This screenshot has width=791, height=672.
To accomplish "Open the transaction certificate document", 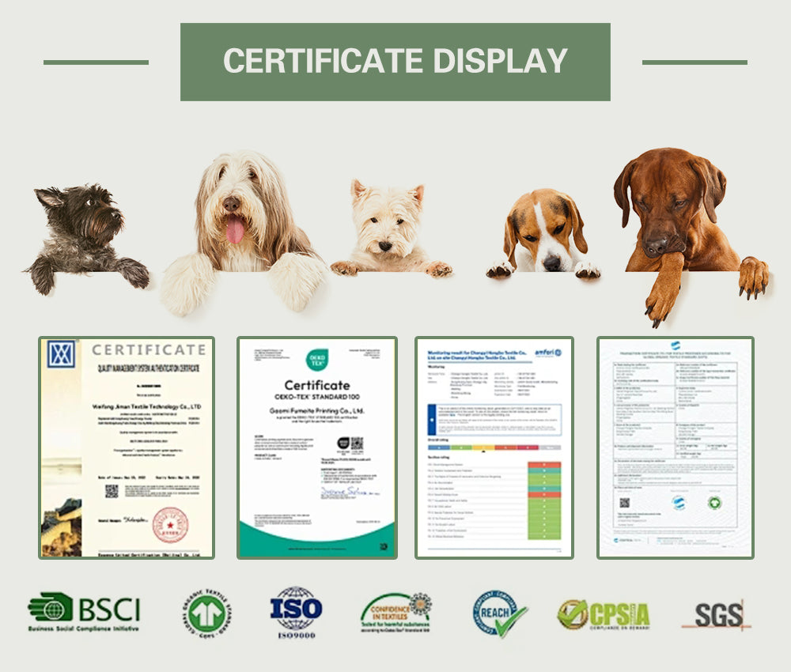I will [x=675, y=447].
